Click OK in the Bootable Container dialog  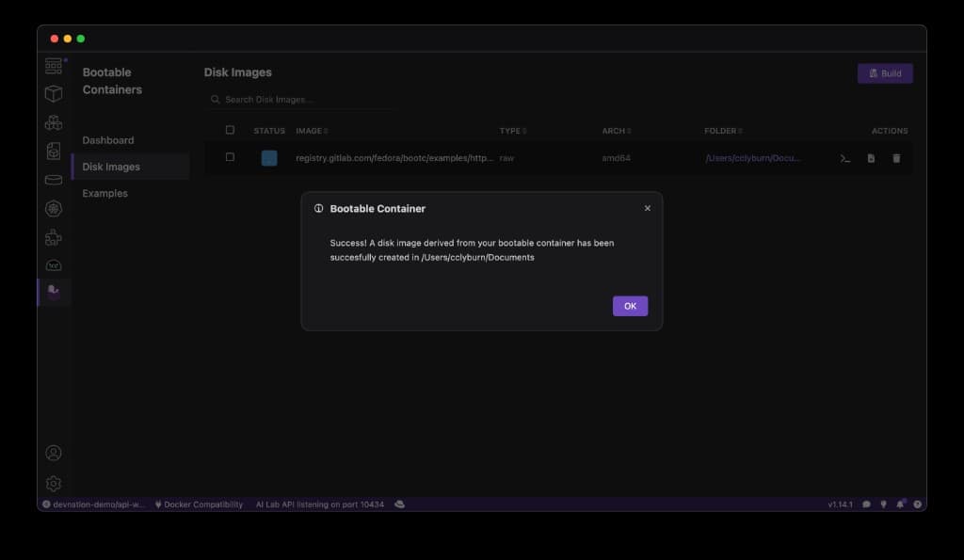pyautogui.click(x=630, y=306)
